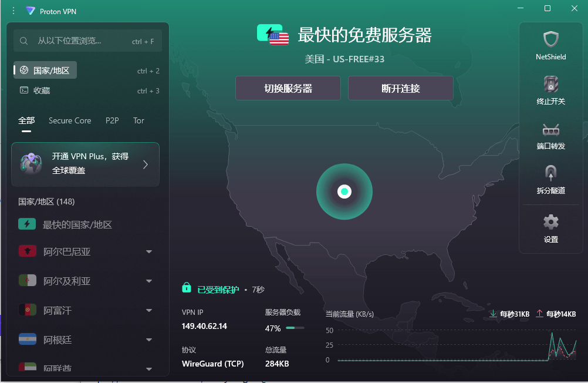Select the 阿尔巴尼亚 country row text
Image resolution: width=588 pixels, height=383 pixels.
(67, 251)
